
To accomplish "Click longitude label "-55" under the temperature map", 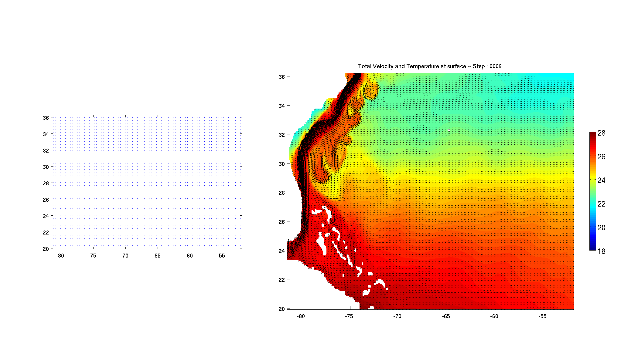I will tap(542, 316).
